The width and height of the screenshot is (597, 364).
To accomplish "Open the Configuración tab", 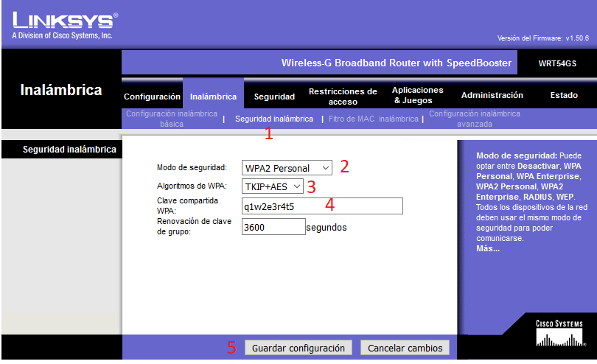I will coord(152,97).
